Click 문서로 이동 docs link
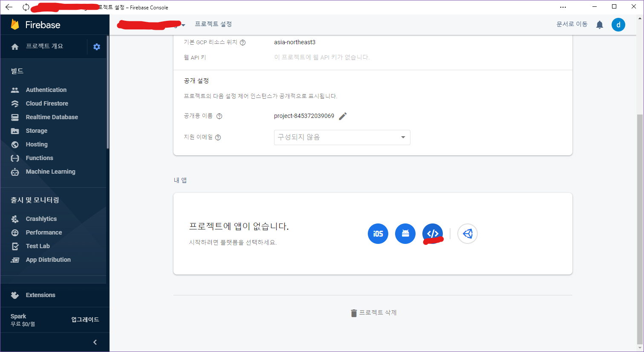The width and height of the screenshot is (644, 352). click(572, 24)
